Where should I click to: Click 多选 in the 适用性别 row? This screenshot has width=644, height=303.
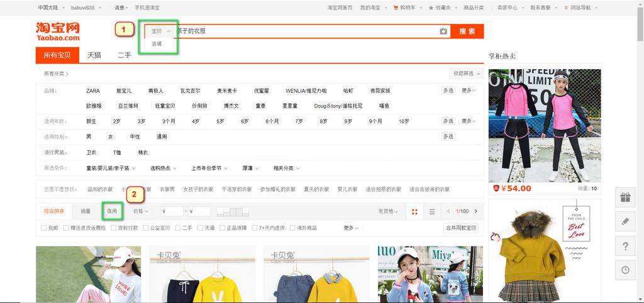click(x=448, y=136)
